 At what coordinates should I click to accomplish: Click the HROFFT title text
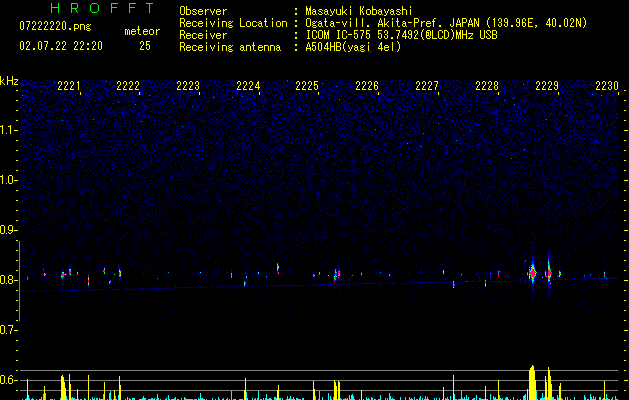103,8
